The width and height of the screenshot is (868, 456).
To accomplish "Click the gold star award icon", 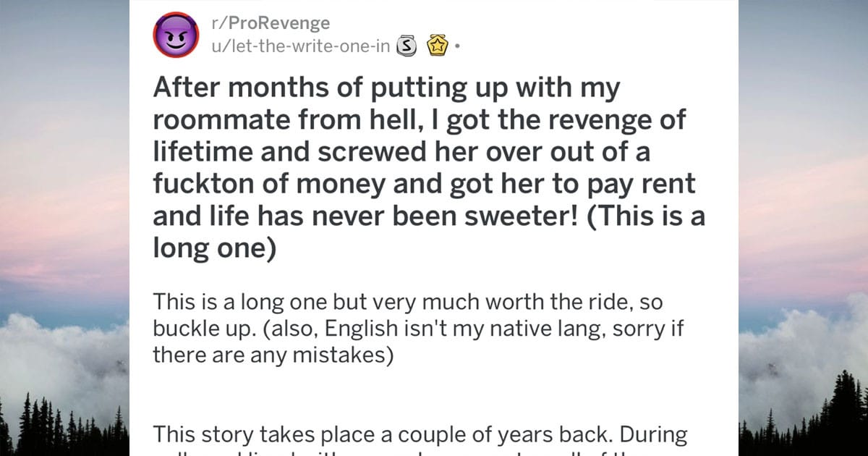I will 439,47.
